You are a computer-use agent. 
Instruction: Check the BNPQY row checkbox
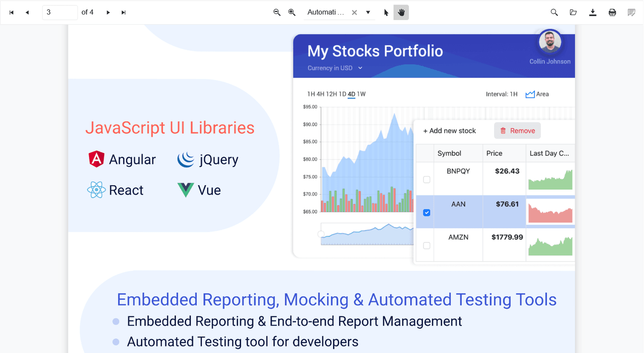pos(427,180)
